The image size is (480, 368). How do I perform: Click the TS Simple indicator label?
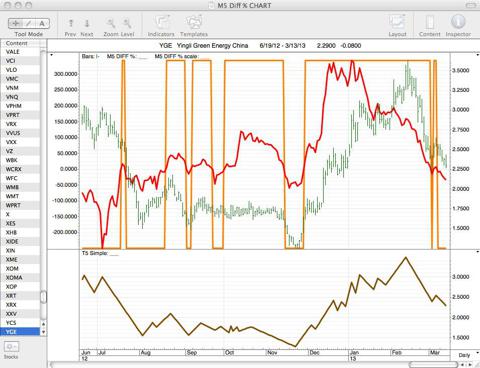(95, 253)
